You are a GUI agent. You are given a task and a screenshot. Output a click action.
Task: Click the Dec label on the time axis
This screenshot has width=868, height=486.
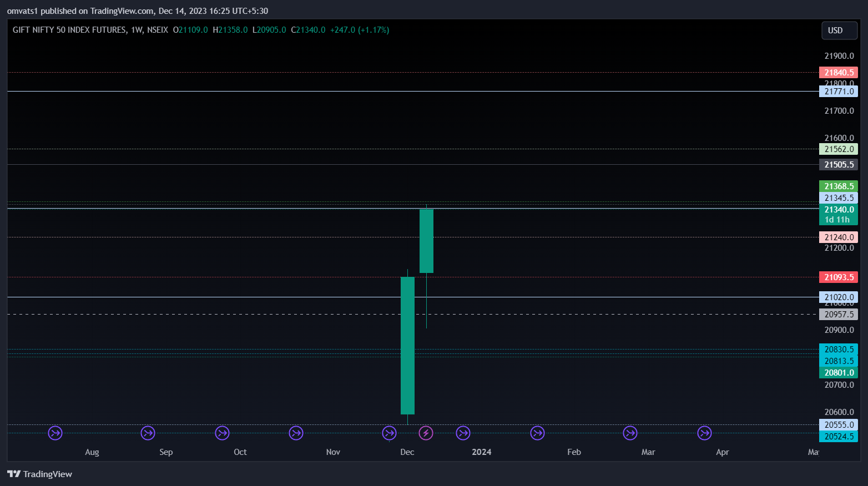[407, 452]
